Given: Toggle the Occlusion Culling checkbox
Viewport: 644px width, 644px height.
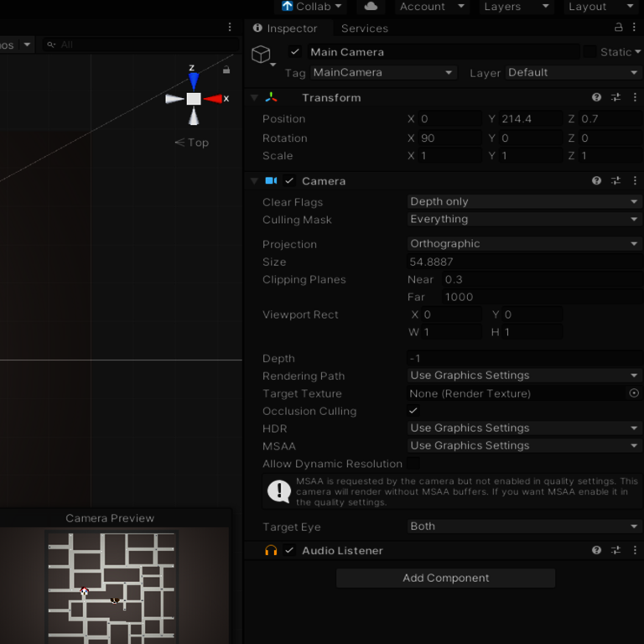Looking at the screenshot, I should (x=413, y=411).
